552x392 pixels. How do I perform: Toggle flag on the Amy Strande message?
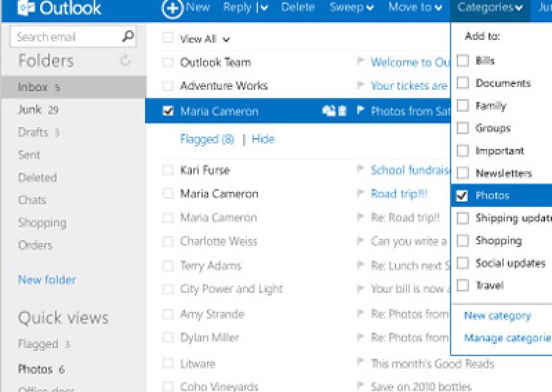click(360, 313)
